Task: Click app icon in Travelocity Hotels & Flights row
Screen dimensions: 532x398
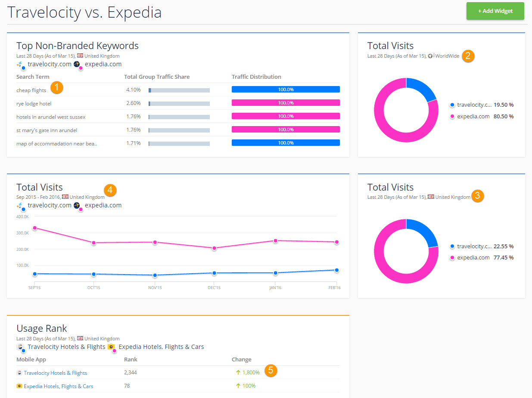Action: click(x=19, y=373)
